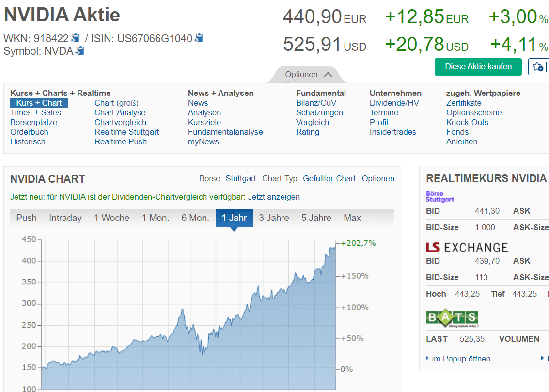Open Chart (groß) link
Image resolution: width=549 pixels, height=392 pixels.
[117, 103]
